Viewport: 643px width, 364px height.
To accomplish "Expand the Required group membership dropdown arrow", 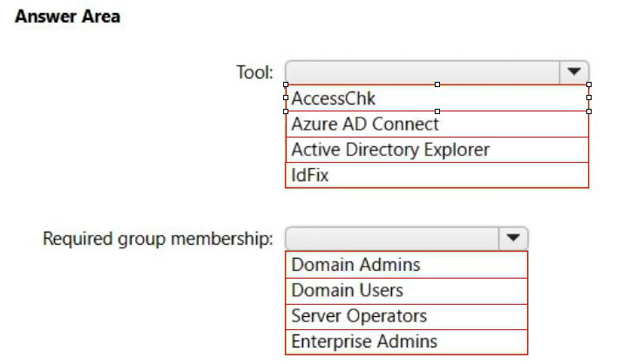I will pyautogui.click(x=512, y=238).
